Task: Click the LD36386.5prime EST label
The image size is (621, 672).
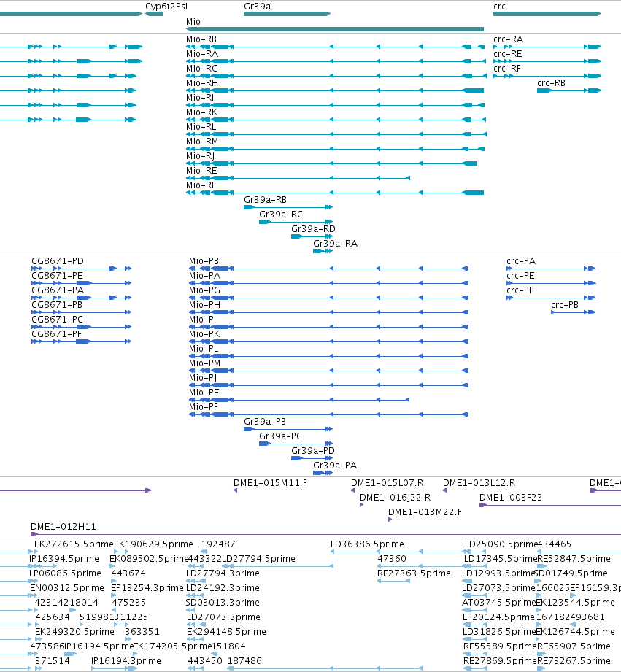Action: click(367, 544)
